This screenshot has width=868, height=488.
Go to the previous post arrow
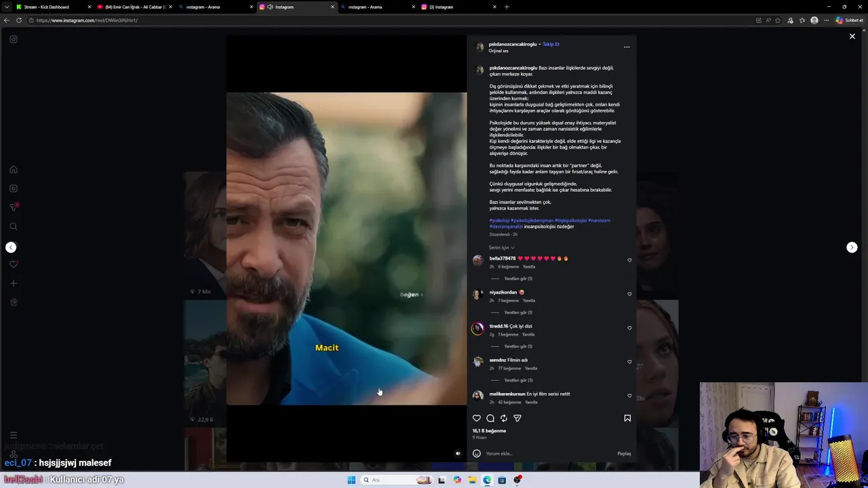(11, 247)
